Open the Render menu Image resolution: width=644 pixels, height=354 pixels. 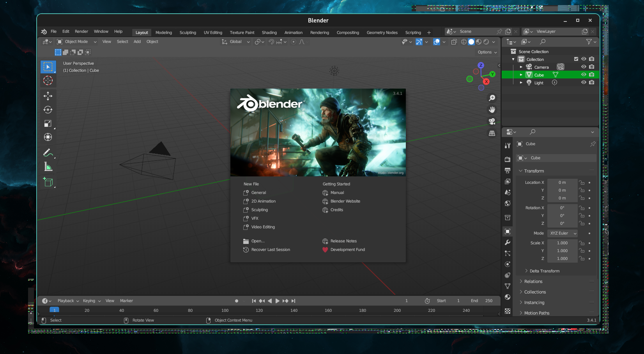pyautogui.click(x=81, y=31)
